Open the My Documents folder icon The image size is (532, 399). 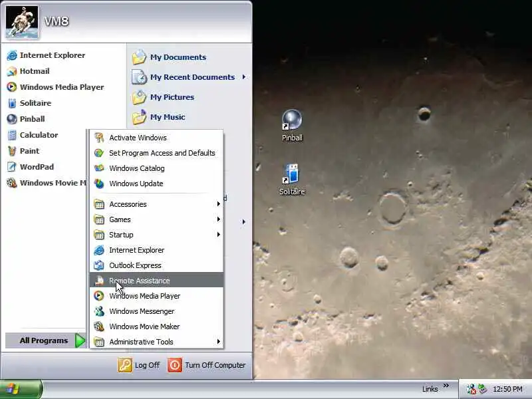(139, 57)
